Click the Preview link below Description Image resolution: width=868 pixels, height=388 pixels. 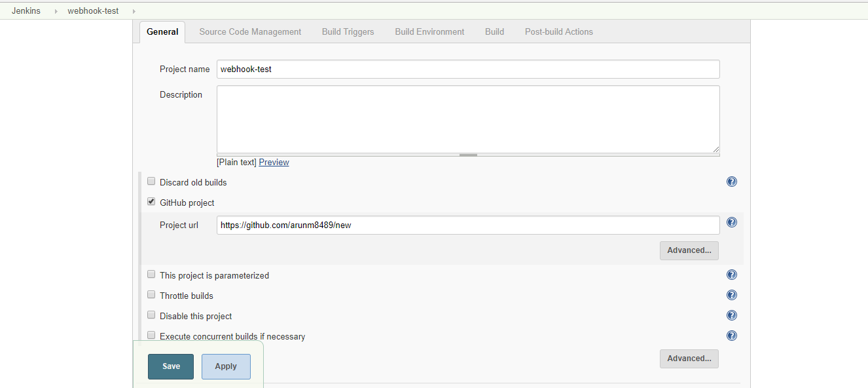click(274, 162)
